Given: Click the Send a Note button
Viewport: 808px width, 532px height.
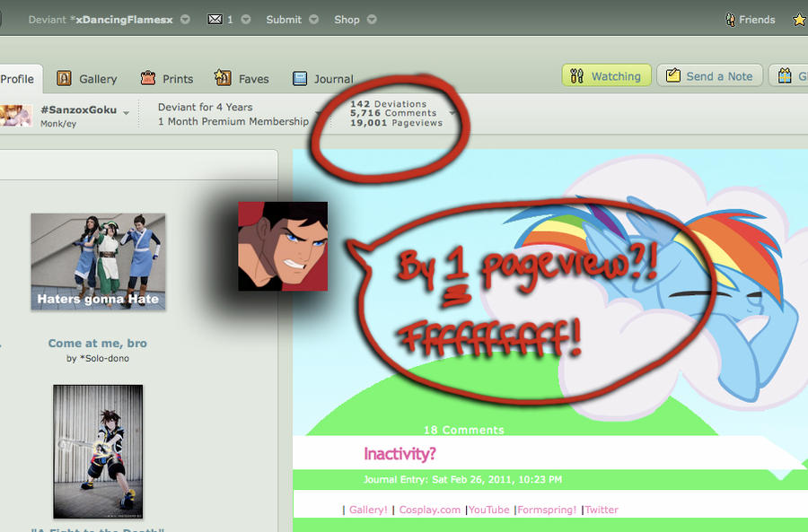Looking at the screenshot, I should [x=709, y=75].
